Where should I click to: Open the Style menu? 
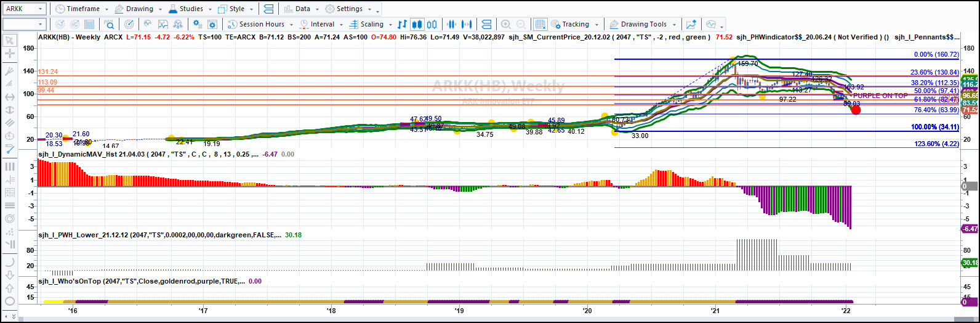[233, 9]
